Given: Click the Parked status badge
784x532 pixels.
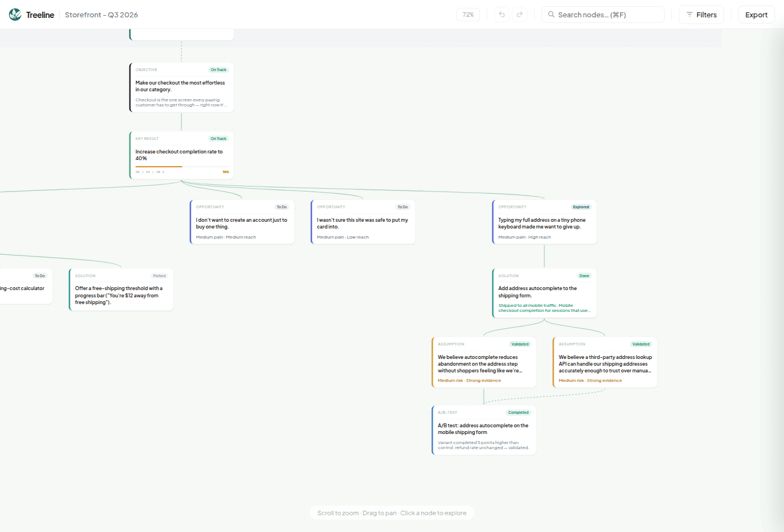Looking at the screenshot, I should coord(160,276).
